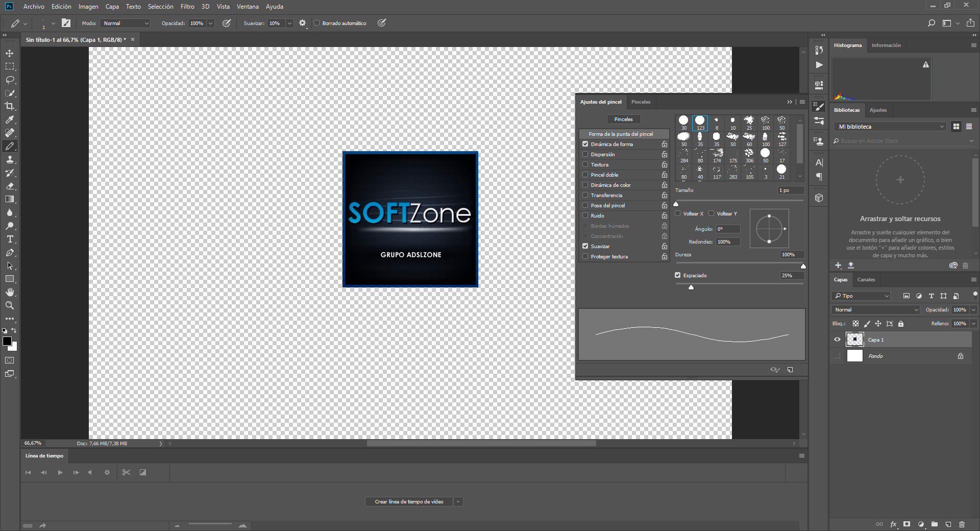The height and width of the screenshot is (531, 980).
Task: Select the Rectangle shape tool
Action: coord(10,279)
